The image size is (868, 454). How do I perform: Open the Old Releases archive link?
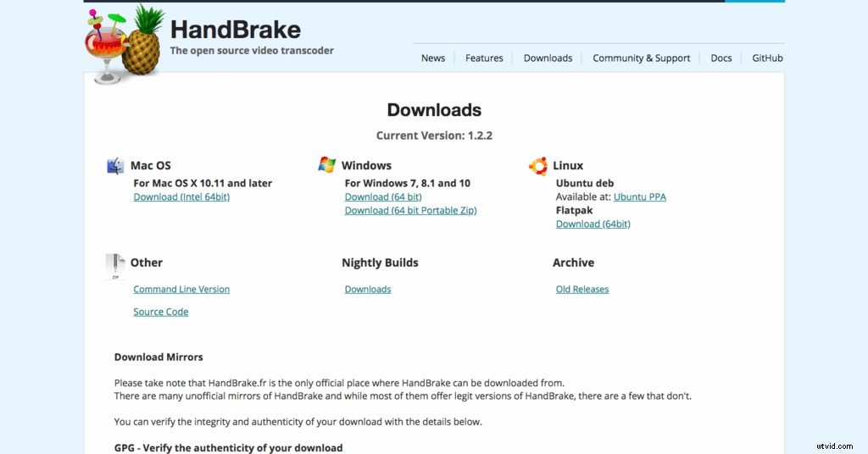point(581,290)
